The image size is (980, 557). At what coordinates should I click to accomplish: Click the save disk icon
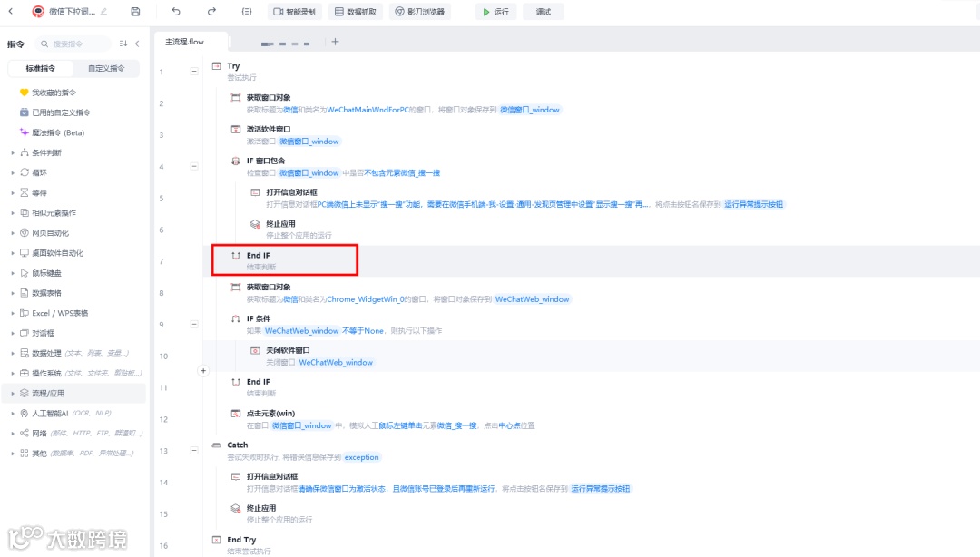(x=135, y=11)
